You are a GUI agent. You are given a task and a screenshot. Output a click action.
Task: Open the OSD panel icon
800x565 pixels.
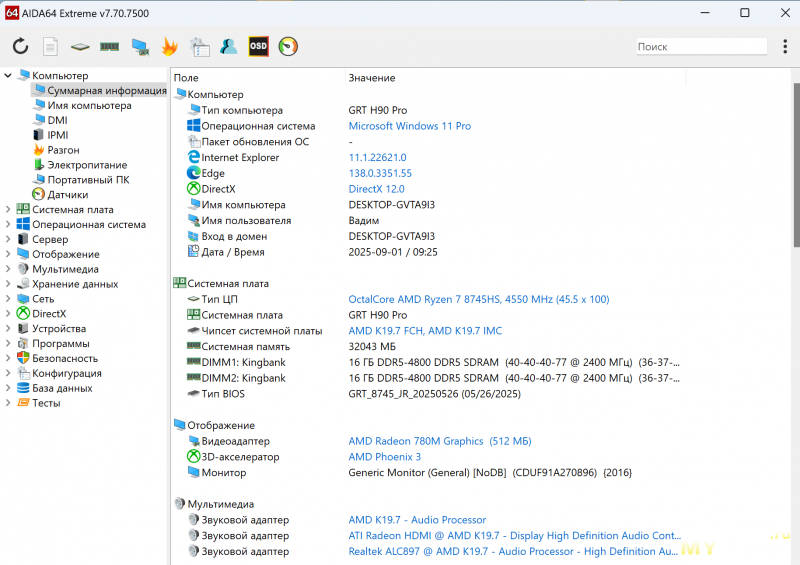coord(258,46)
